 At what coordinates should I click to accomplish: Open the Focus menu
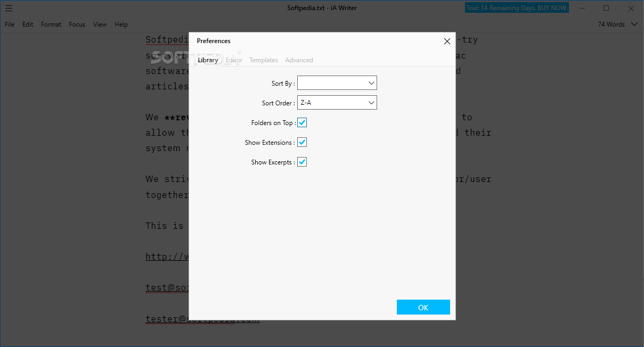point(77,24)
